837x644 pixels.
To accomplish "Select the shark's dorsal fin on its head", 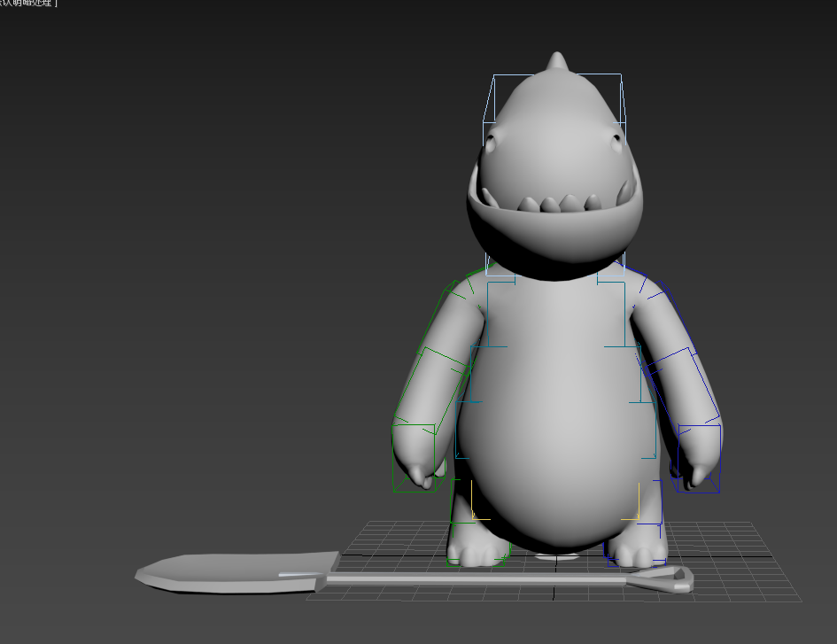I will point(556,62).
